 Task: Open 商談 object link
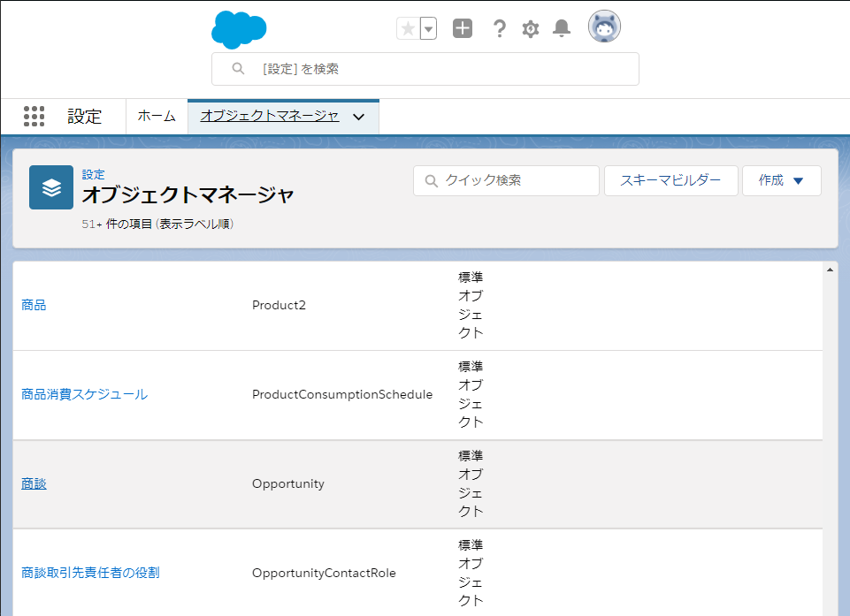pyautogui.click(x=34, y=483)
